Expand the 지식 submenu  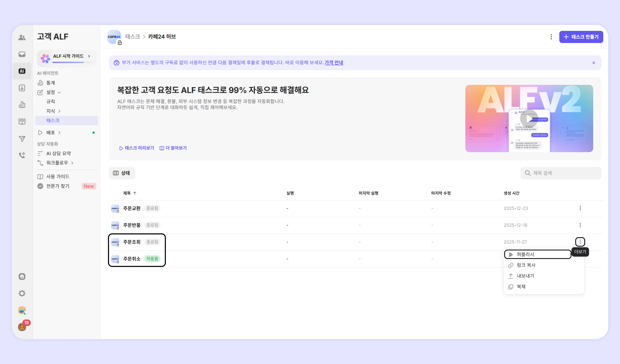(x=59, y=111)
